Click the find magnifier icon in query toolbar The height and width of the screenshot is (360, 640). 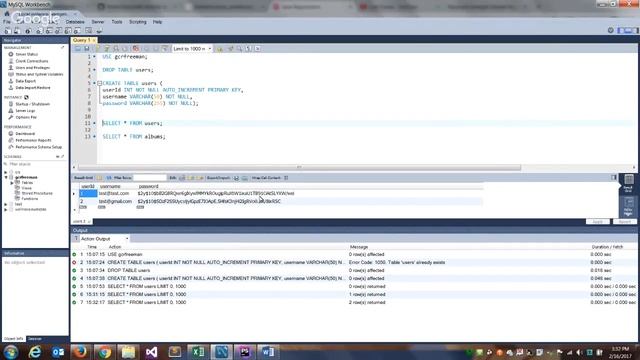click(x=240, y=49)
